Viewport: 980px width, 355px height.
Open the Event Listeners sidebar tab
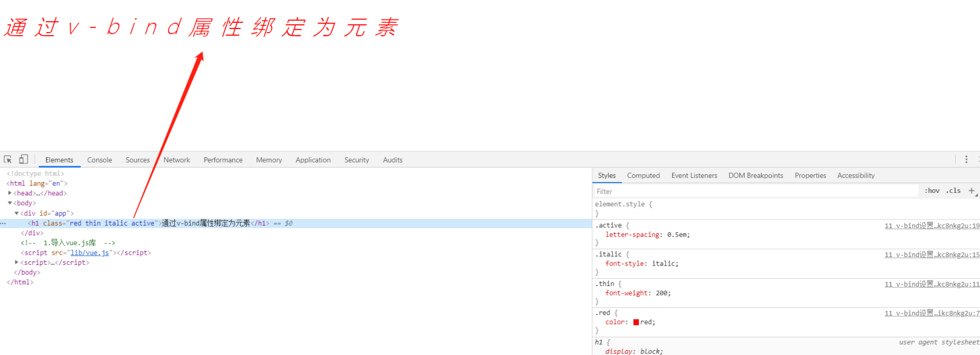pyautogui.click(x=694, y=175)
